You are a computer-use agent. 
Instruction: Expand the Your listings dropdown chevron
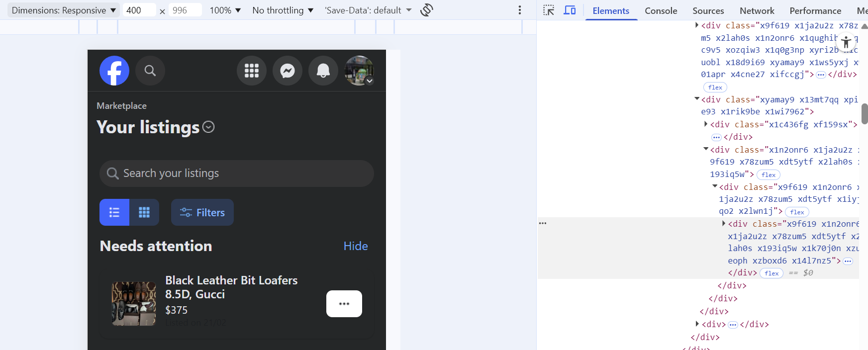209,127
